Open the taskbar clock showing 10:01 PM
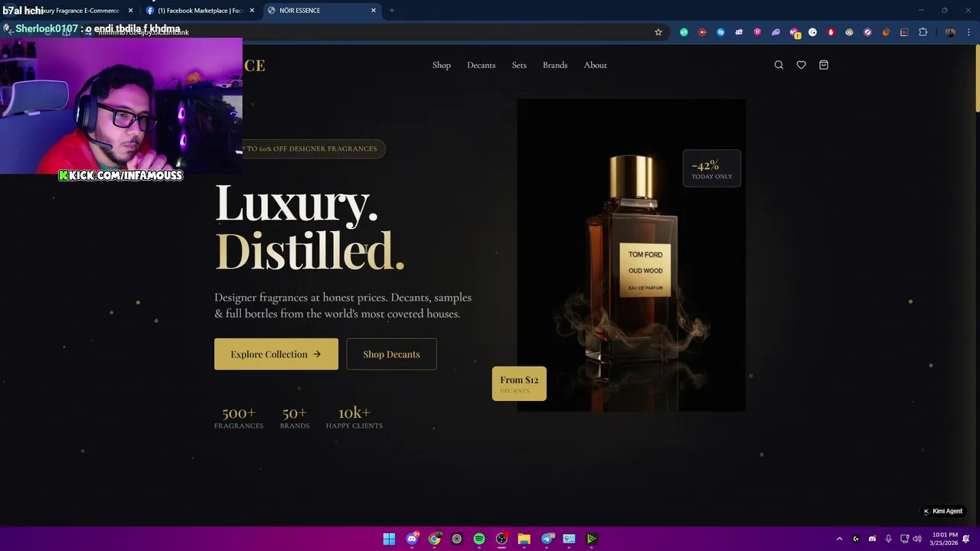Viewport: 980px width, 551px height. click(944, 539)
